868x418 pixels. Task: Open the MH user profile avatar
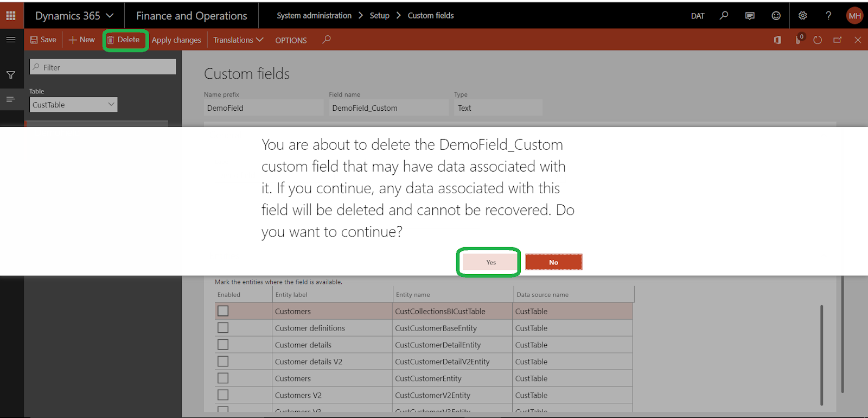pos(855,16)
